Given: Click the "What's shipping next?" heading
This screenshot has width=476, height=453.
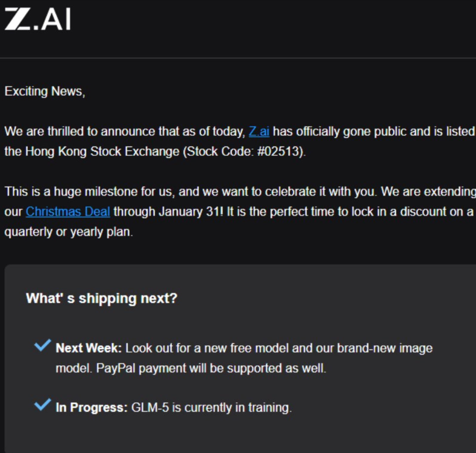Looking at the screenshot, I should [101, 298].
